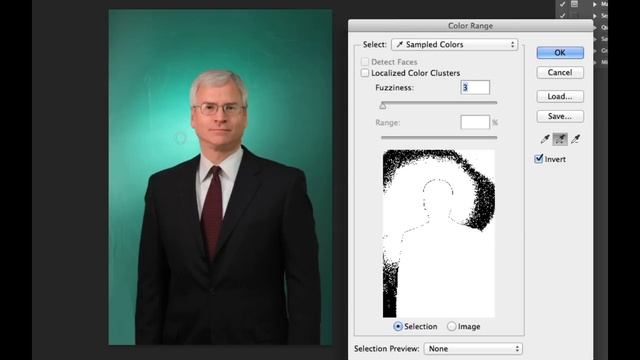Confirm with the OK button
This screenshot has height=360, width=640.
click(560, 53)
